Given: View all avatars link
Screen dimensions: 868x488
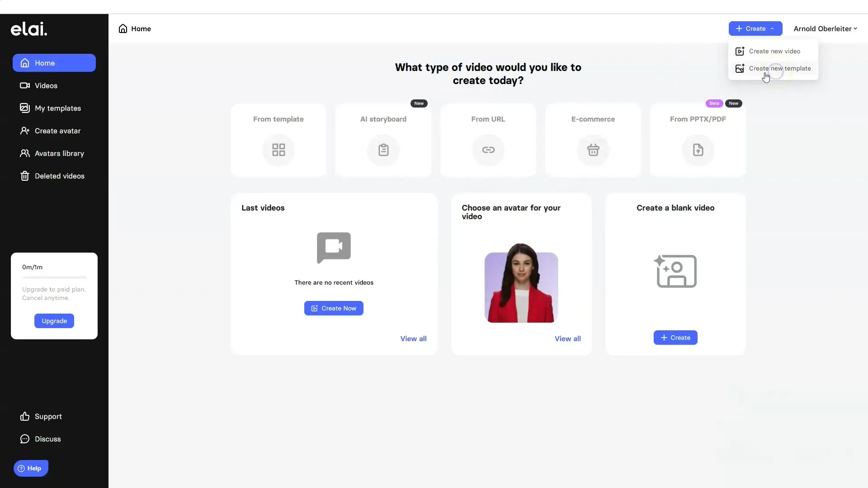Looking at the screenshot, I should click(x=567, y=338).
